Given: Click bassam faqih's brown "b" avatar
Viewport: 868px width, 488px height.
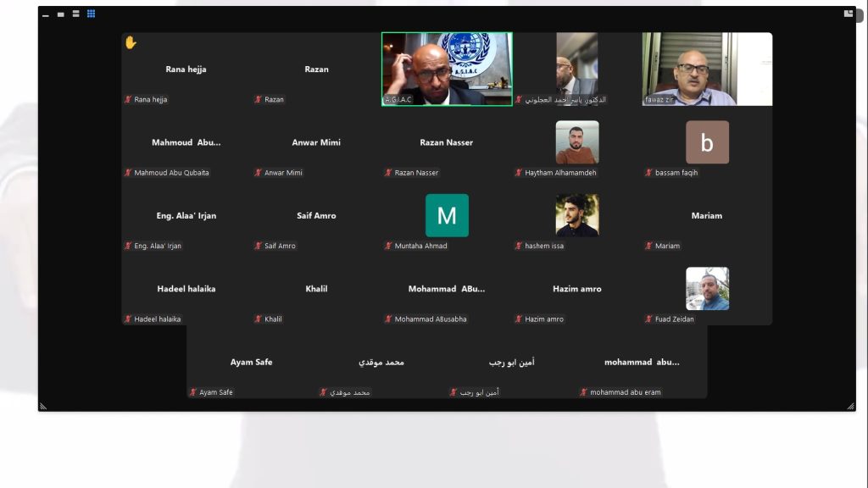Looking at the screenshot, I should click(x=708, y=142).
